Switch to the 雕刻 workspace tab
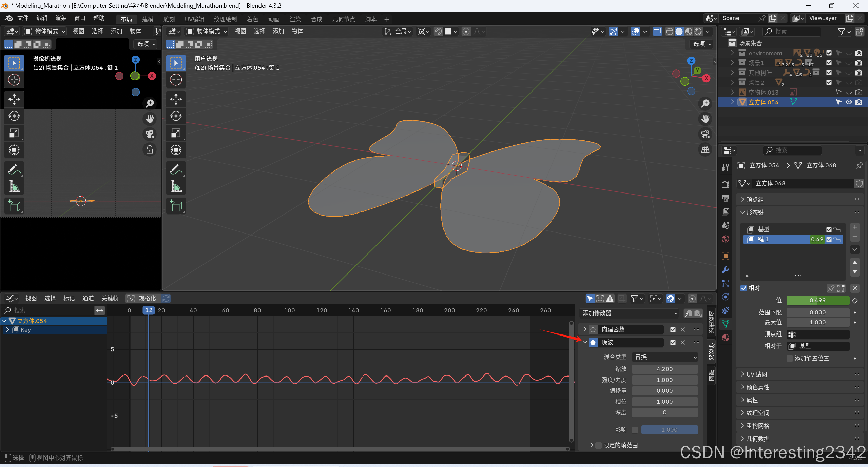This screenshot has width=868, height=467. click(x=169, y=19)
